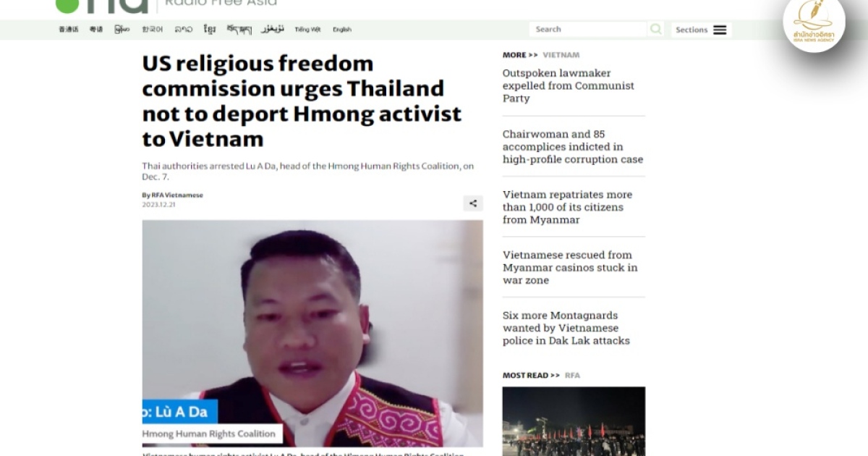Screen dimensions: 868x456
Task: Open the Most Read night crowd thumbnail
Action: 574,421
